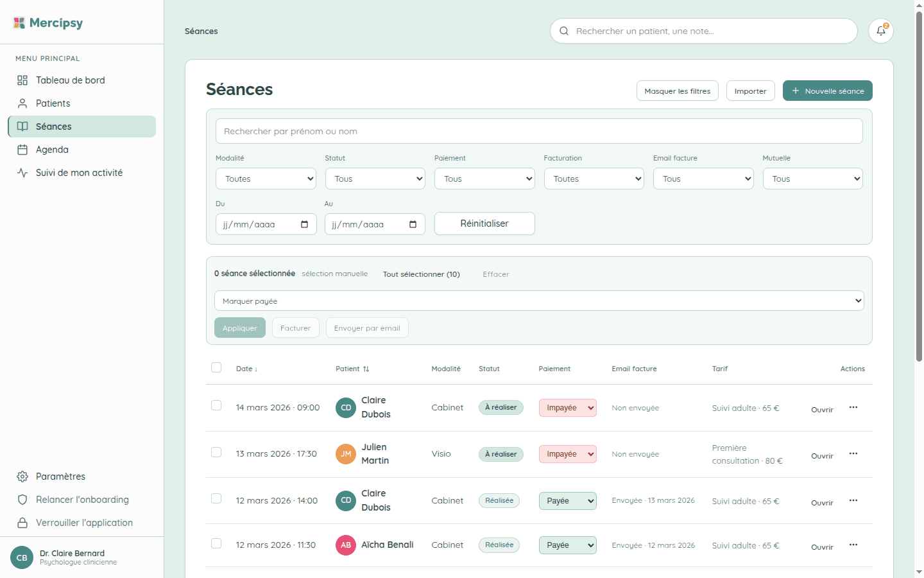Open three-dot actions for Aïcha Benali session

click(x=853, y=545)
